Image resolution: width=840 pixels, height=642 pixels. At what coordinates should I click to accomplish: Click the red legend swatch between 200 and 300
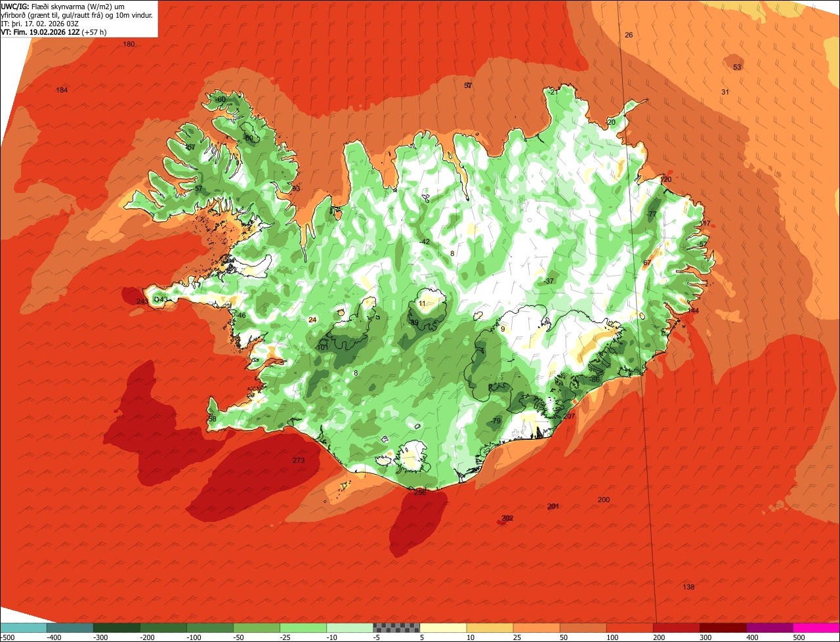click(675, 628)
